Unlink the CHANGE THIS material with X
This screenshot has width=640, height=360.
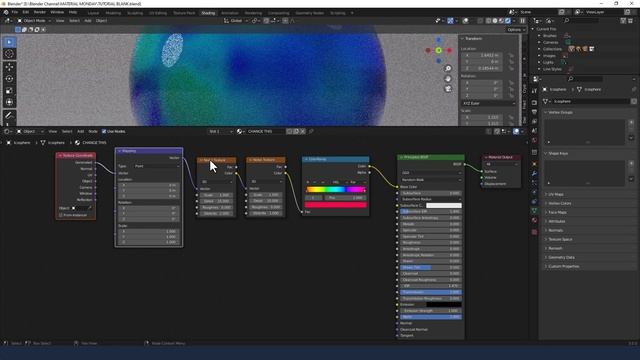coord(302,131)
